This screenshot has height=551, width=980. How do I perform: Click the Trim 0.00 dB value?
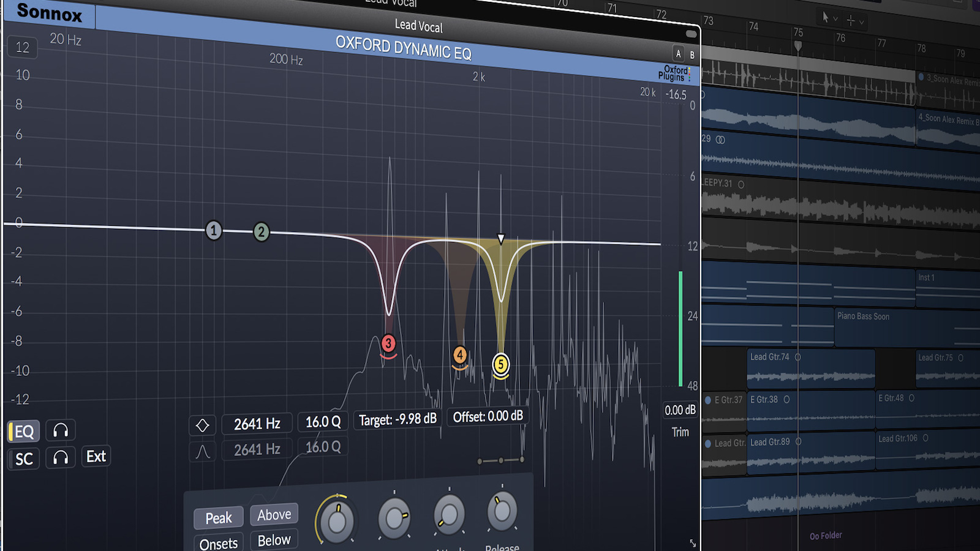tap(680, 410)
